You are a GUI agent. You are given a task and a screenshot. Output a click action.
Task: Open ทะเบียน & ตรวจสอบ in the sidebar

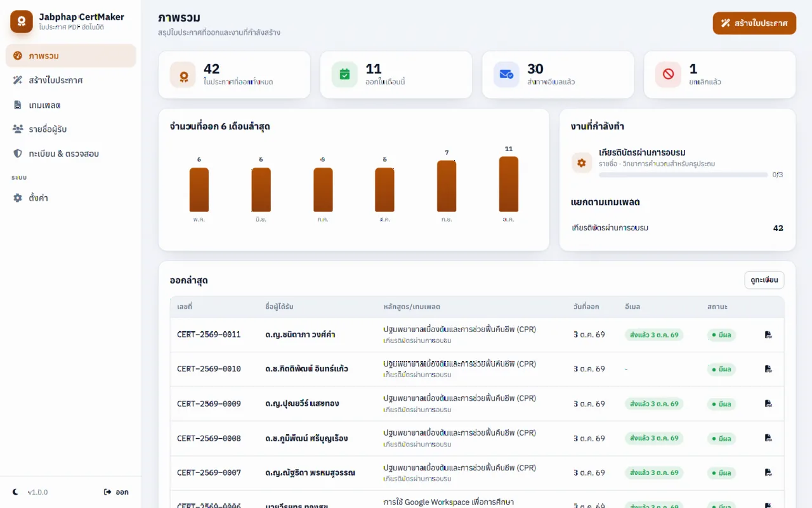coord(71,154)
